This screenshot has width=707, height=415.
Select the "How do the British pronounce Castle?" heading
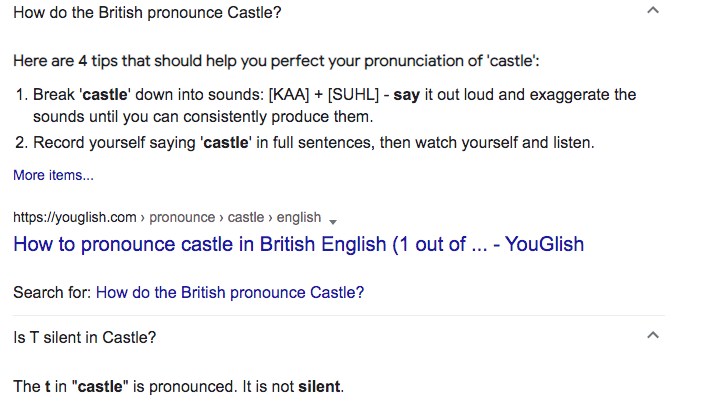point(147,13)
